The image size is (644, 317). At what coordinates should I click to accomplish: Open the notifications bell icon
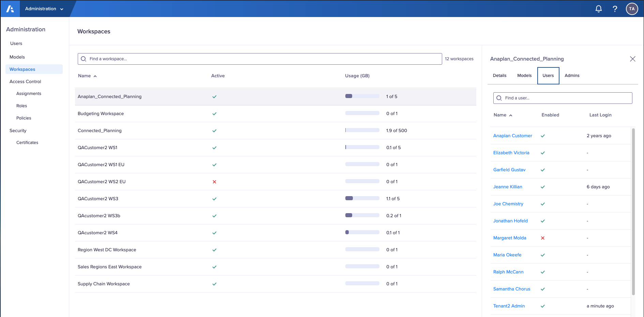(x=599, y=9)
